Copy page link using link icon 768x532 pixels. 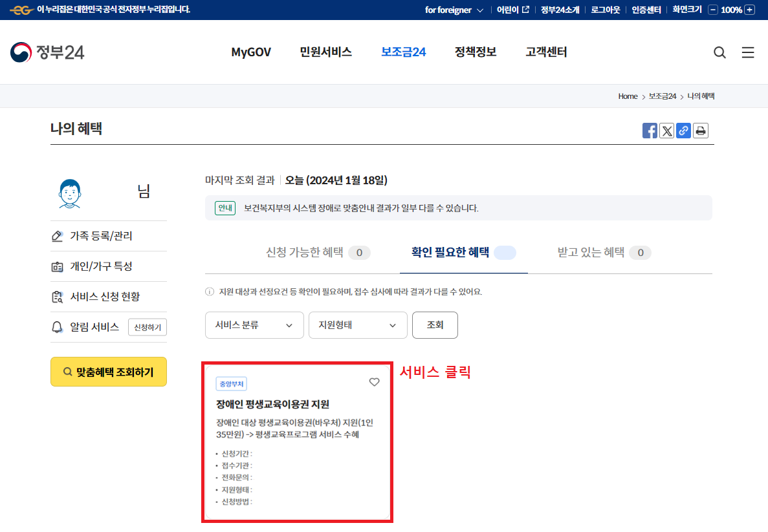[x=683, y=131]
